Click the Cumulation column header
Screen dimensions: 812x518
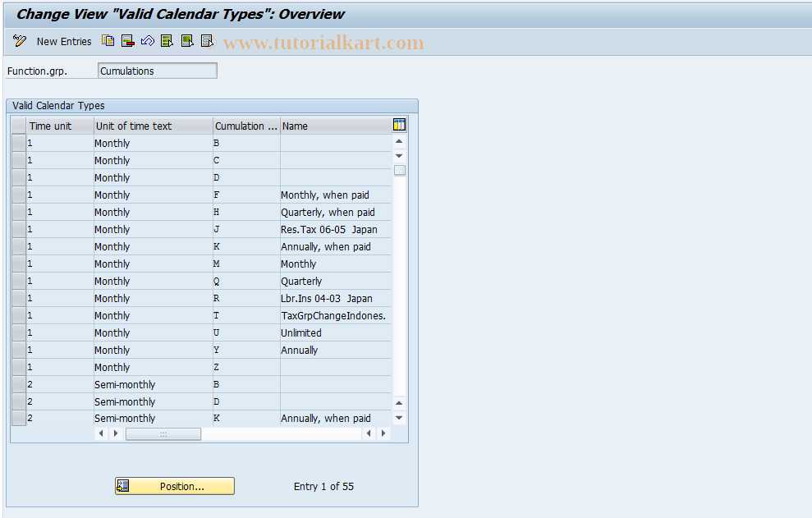click(x=246, y=126)
